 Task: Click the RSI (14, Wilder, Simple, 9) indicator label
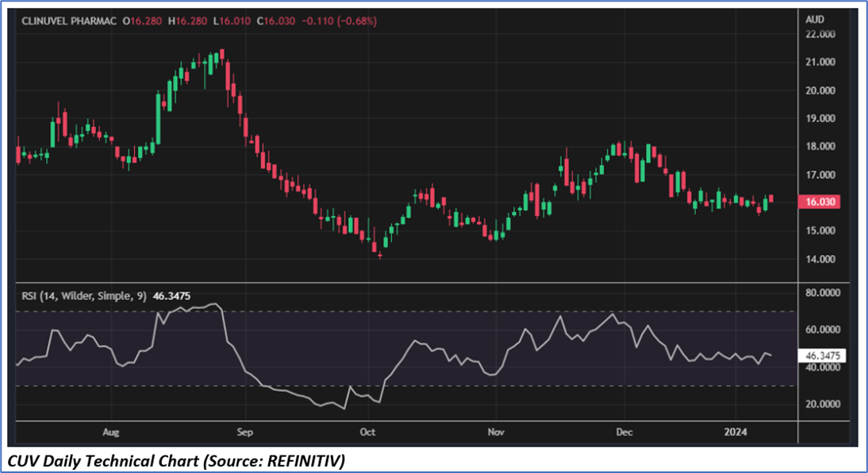(81, 296)
